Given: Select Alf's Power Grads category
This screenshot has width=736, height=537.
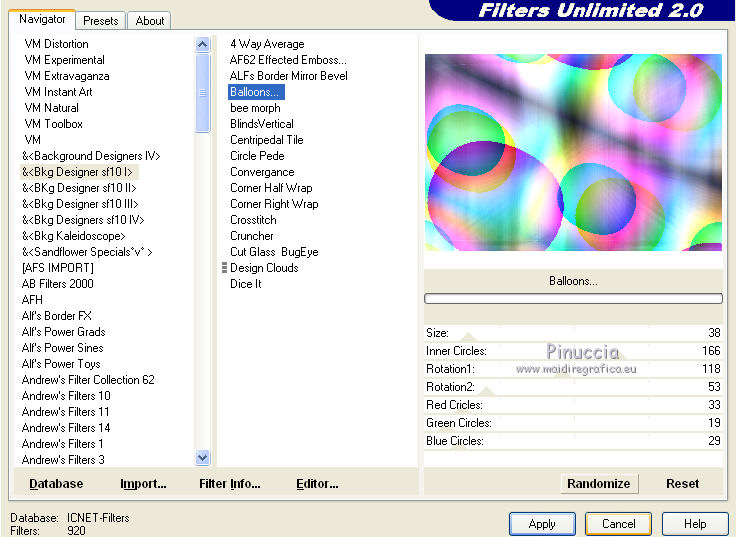Looking at the screenshot, I should (x=63, y=332).
